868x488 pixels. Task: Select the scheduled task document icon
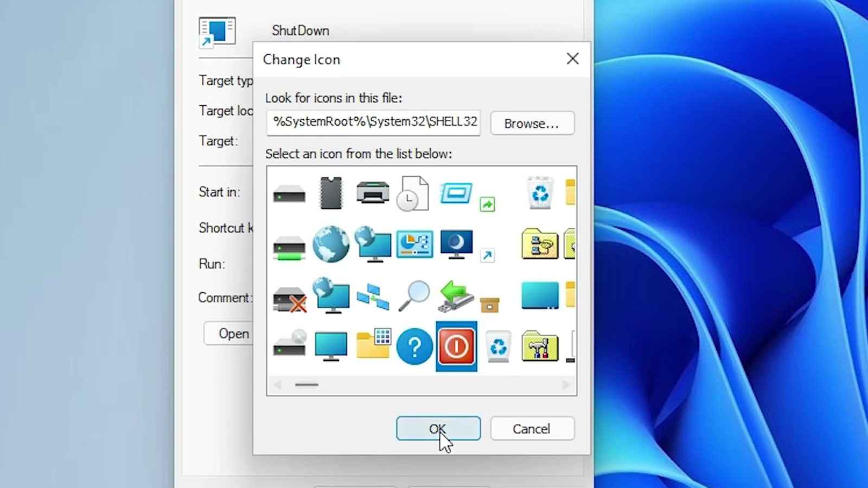tap(413, 193)
